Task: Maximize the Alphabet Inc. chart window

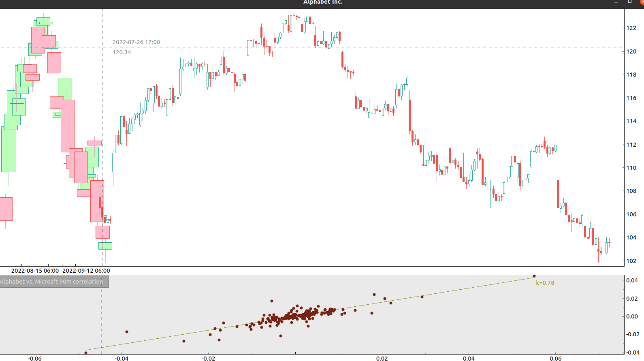Action: 630,2
